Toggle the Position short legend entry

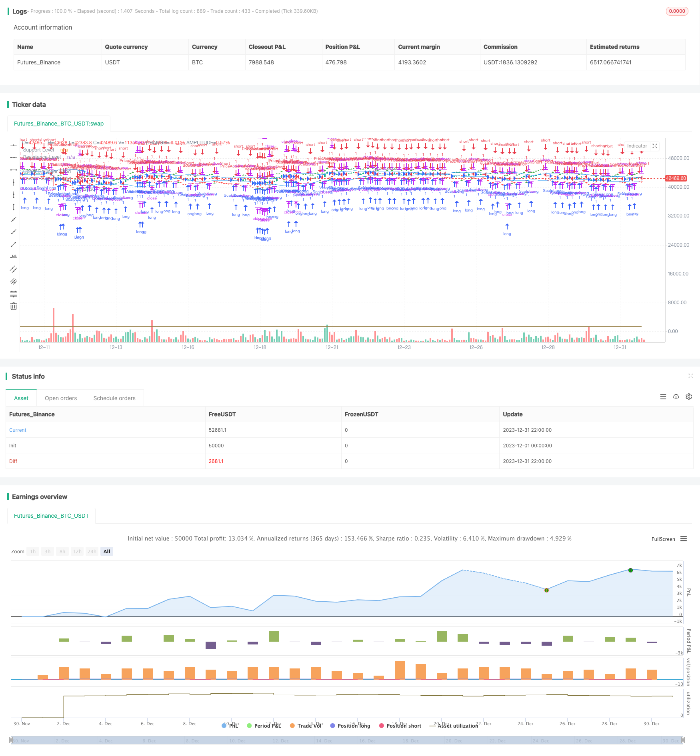coord(400,726)
